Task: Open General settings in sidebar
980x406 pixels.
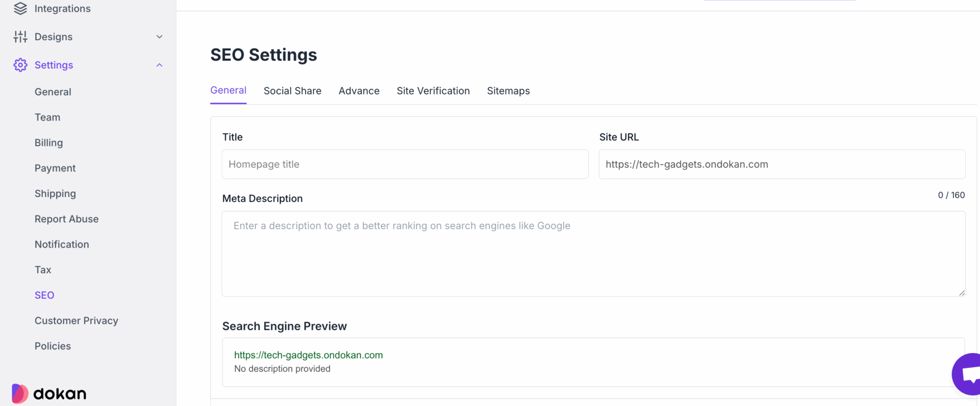Action: tap(53, 92)
